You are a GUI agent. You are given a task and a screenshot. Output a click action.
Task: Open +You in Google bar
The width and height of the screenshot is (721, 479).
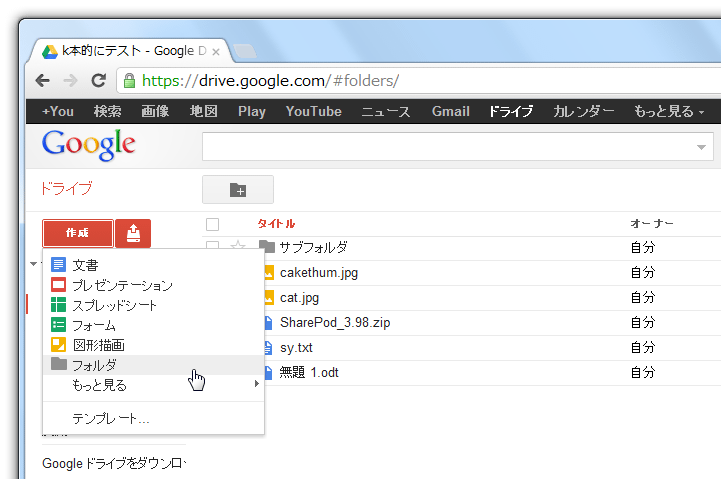click(x=58, y=111)
